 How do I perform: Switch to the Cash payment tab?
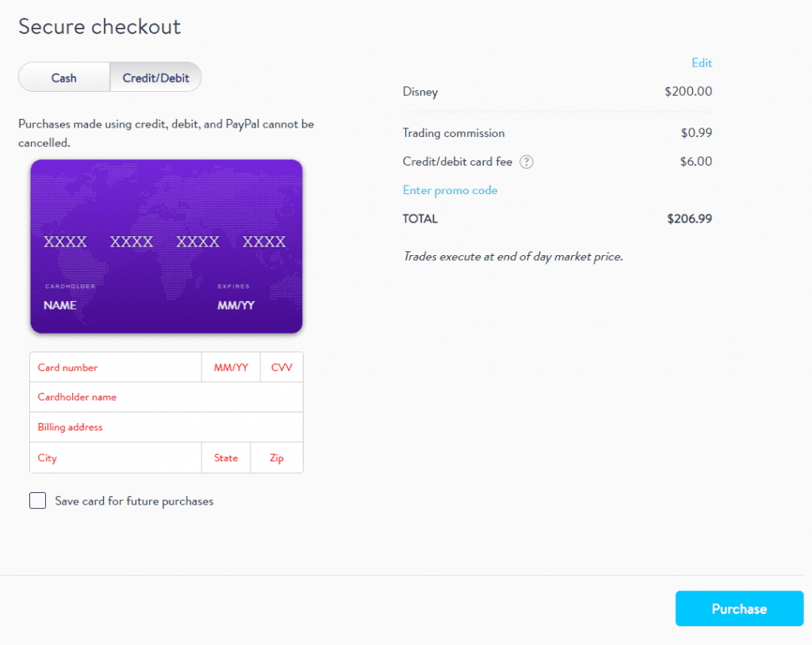tap(63, 78)
